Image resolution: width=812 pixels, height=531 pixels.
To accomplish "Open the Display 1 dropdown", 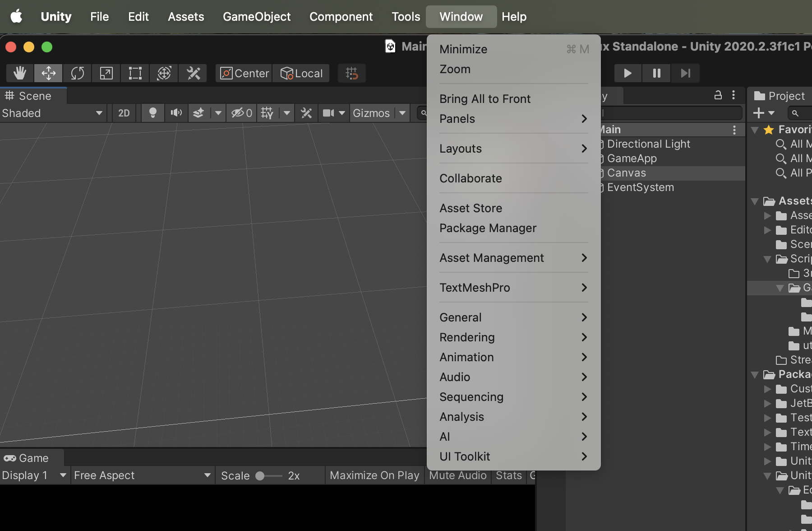I will pyautogui.click(x=35, y=475).
